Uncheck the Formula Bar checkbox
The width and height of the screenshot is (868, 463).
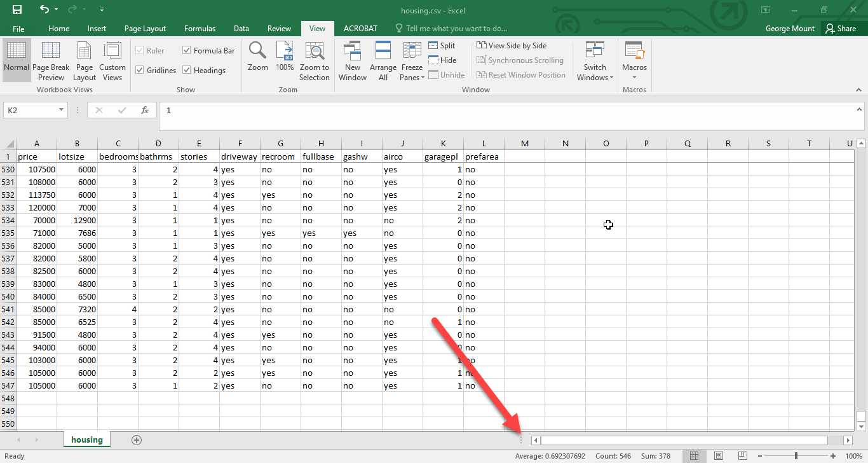[187, 51]
